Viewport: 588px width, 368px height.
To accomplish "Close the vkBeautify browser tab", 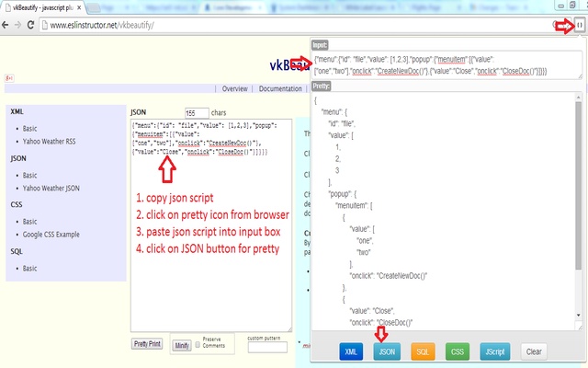I will click(x=79, y=7).
